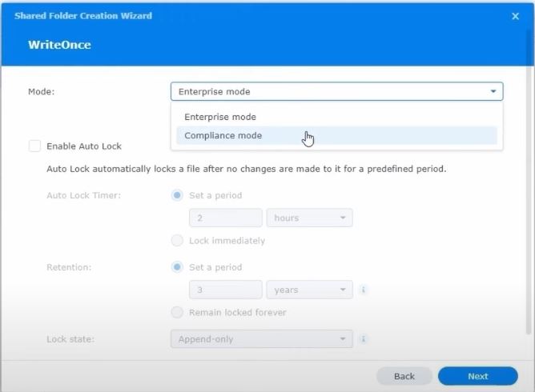Choose Enterprise mode option in list
The height and width of the screenshot is (392, 535).
click(220, 117)
